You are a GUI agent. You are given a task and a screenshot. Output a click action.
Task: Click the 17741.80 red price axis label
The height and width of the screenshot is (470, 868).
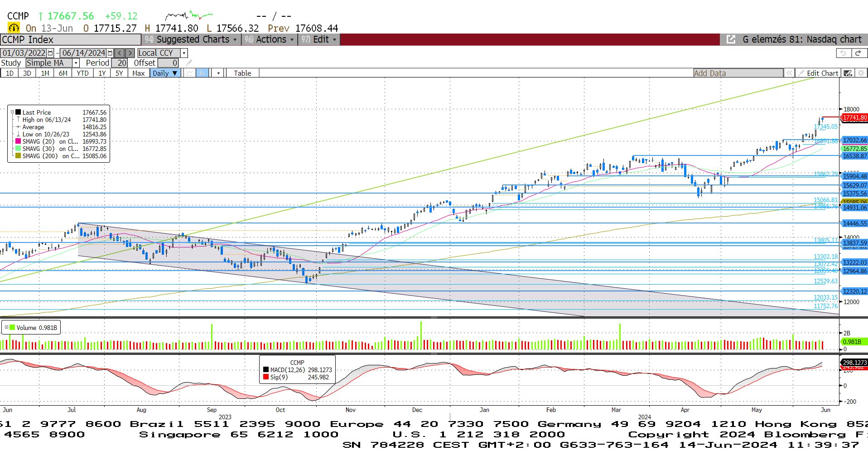(x=854, y=117)
